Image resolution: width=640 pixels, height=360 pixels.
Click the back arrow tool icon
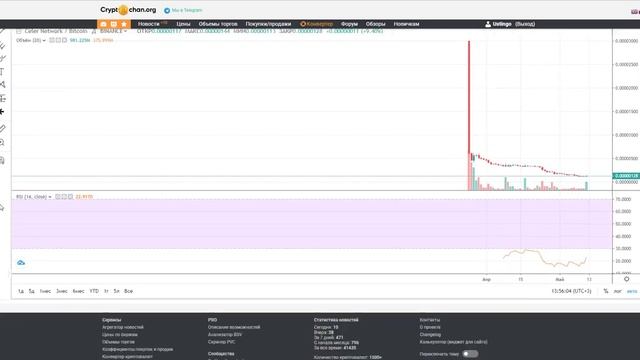pyautogui.click(x=2, y=111)
